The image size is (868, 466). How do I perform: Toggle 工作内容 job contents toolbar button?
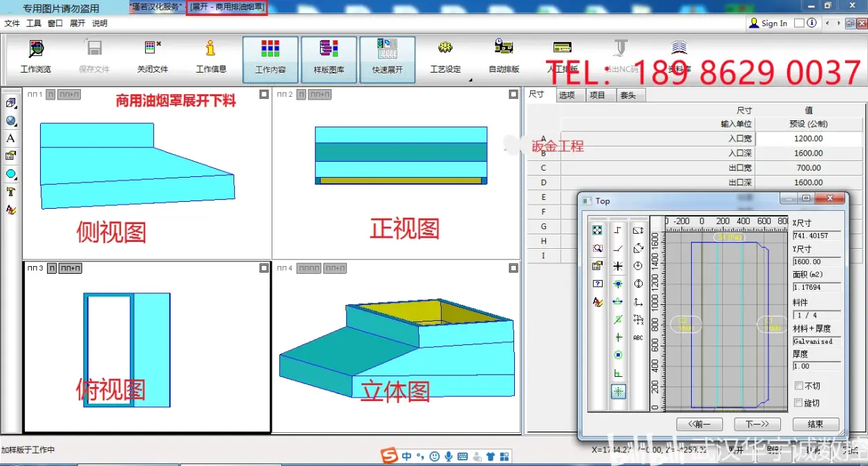point(270,59)
